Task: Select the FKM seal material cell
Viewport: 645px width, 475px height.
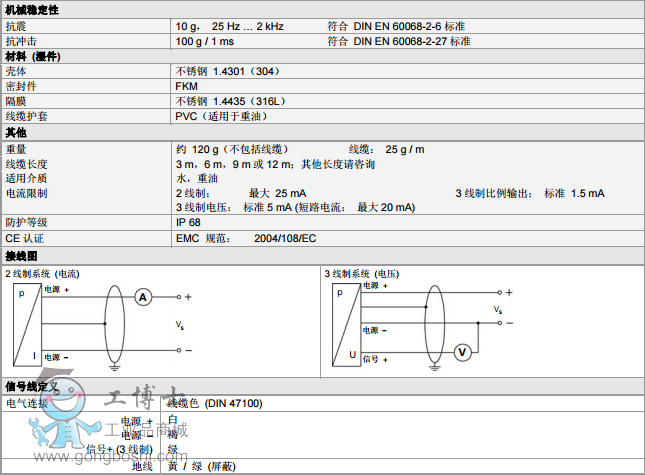Action: pyautogui.click(x=186, y=86)
